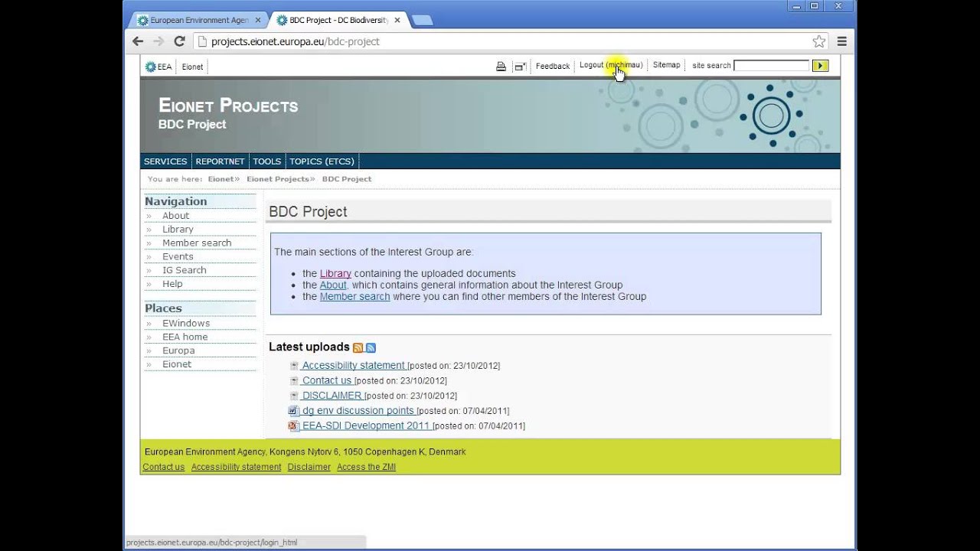Click the About link in the main sections list
This screenshot has width=980, height=551.
point(333,285)
